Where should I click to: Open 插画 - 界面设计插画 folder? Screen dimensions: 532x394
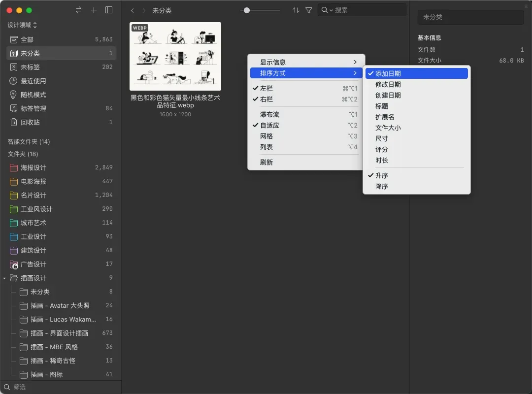(x=62, y=333)
